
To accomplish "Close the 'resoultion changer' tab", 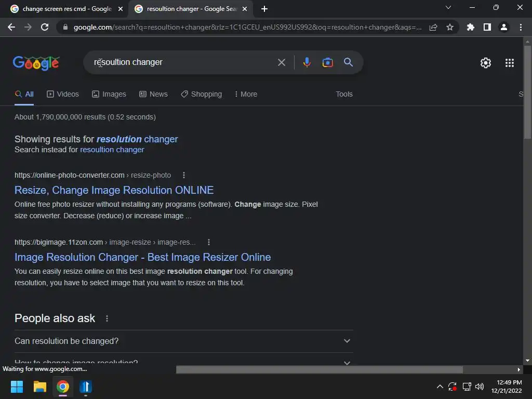I will (245, 9).
